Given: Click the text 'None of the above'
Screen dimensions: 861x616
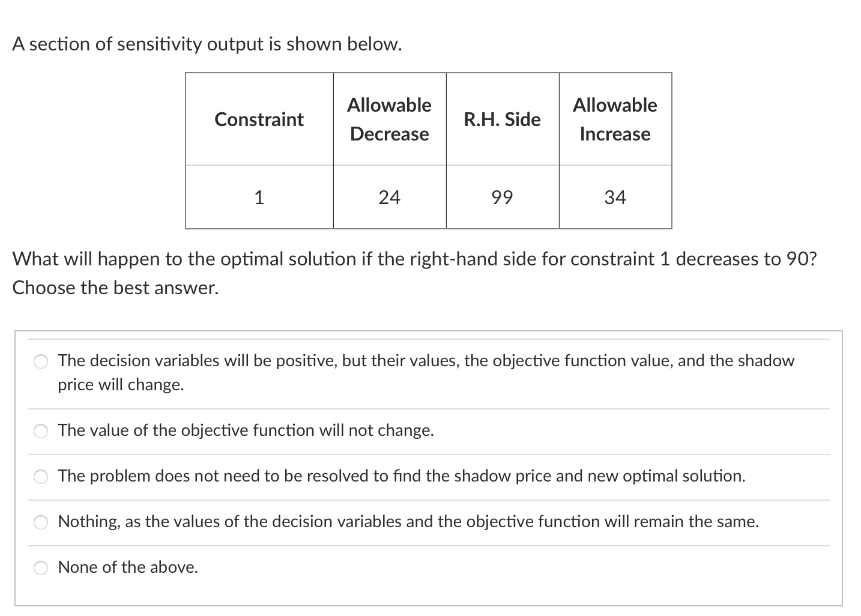Looking at the screenshot, I should [x=128, y=567].
